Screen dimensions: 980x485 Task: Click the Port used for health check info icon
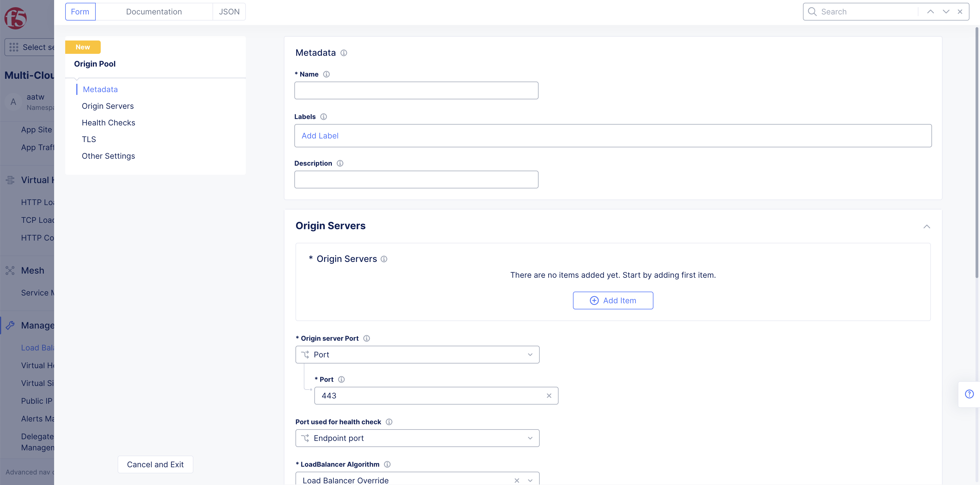[x=389, y=421]
